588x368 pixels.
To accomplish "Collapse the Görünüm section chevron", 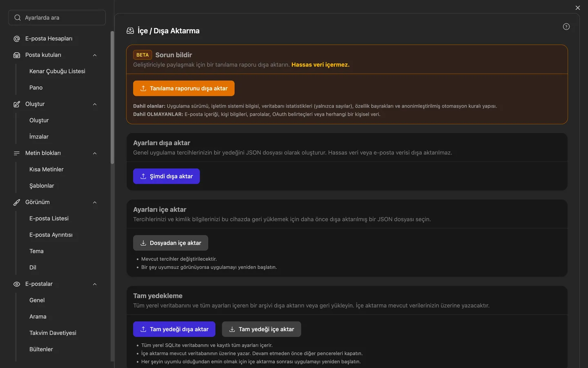I will [x=95, y=202].
